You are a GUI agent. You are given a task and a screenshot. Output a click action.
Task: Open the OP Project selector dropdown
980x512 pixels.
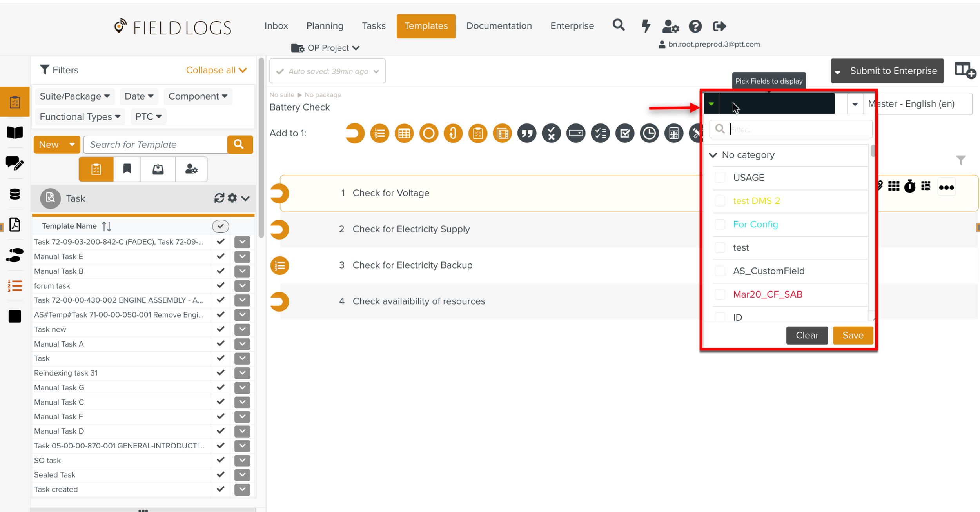(x=328, y=48)
